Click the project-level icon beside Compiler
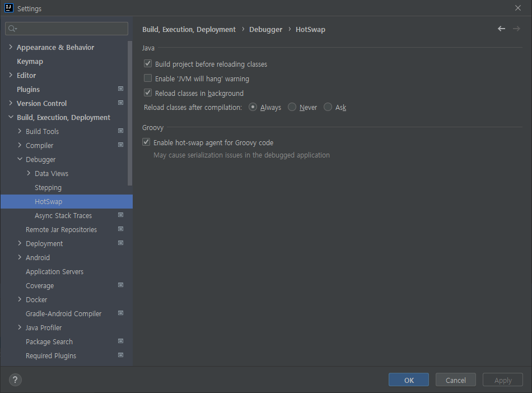This screenshot has height=393, width=532. pyautogui.click(x=120, y=145)
